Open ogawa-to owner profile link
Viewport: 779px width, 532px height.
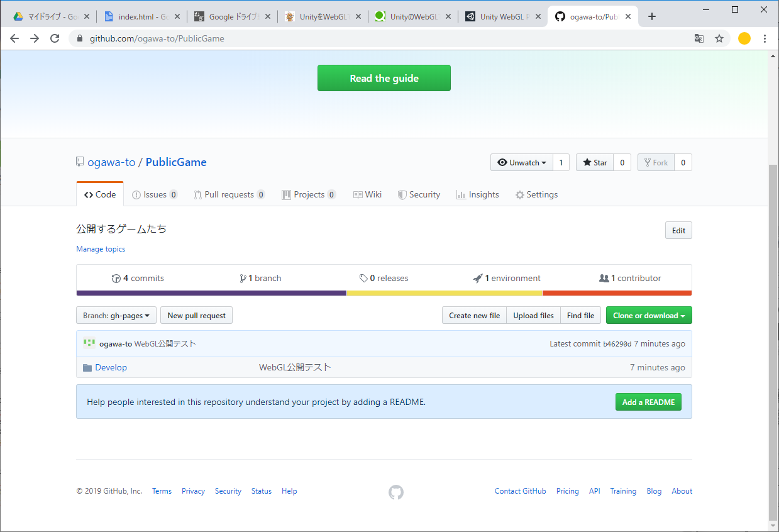111,162
